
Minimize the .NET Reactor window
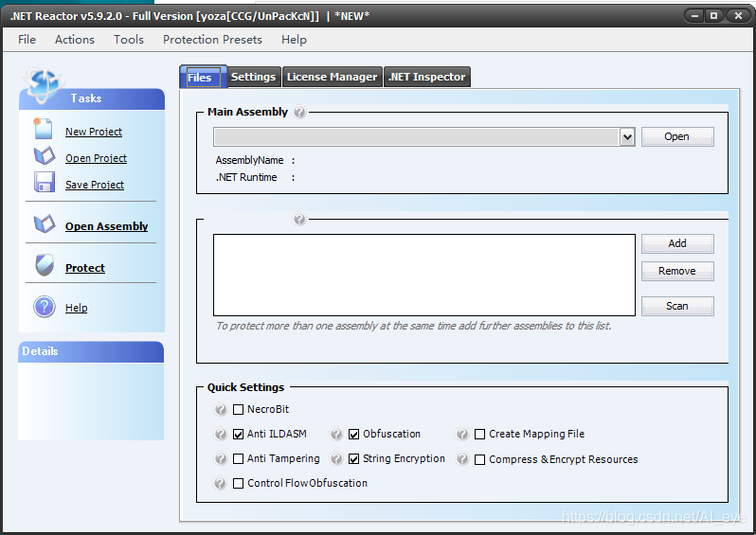coord(694,16)
